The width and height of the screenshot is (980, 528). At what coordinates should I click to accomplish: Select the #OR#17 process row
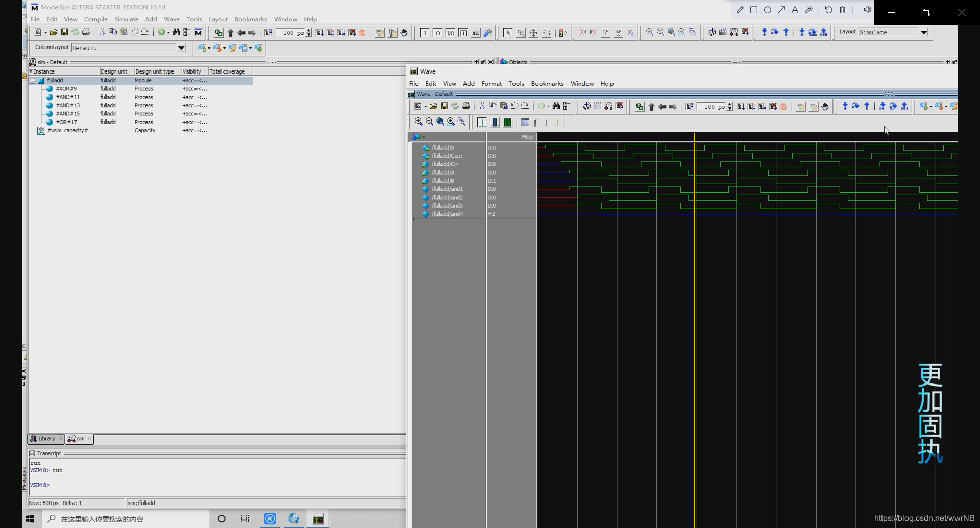pyautogui.click(x=140, y=123)
